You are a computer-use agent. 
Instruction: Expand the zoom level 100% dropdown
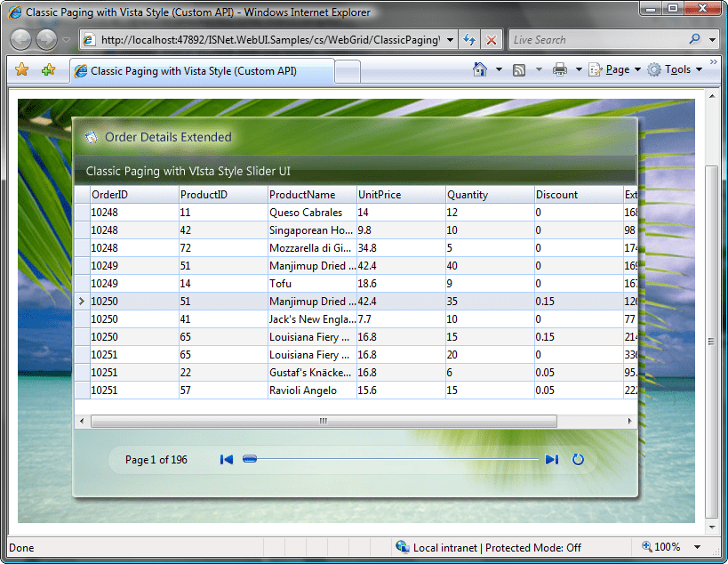(x=698, y=547)
